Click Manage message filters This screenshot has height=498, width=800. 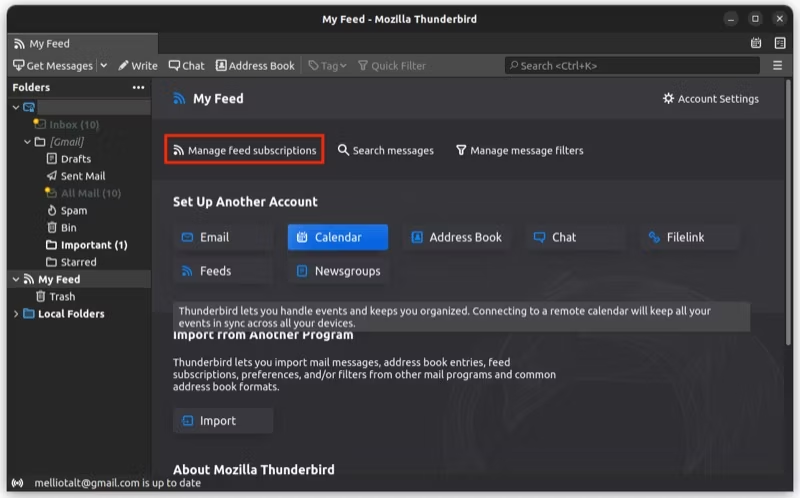519,151
